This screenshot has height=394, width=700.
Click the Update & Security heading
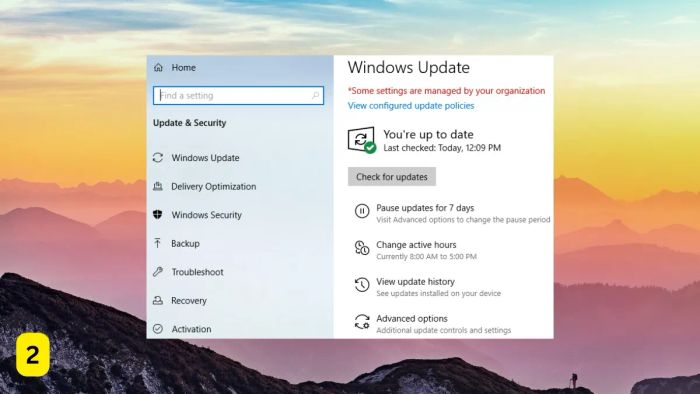coord(189,123)
